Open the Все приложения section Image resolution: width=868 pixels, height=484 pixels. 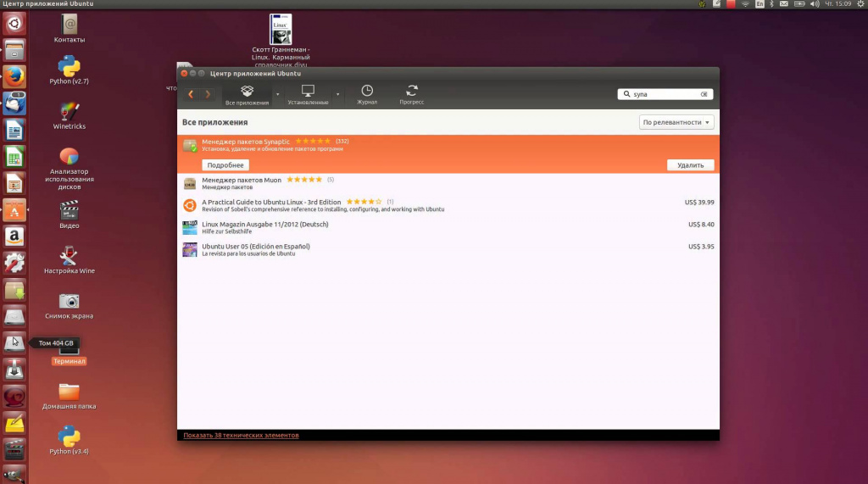[247, 95]
